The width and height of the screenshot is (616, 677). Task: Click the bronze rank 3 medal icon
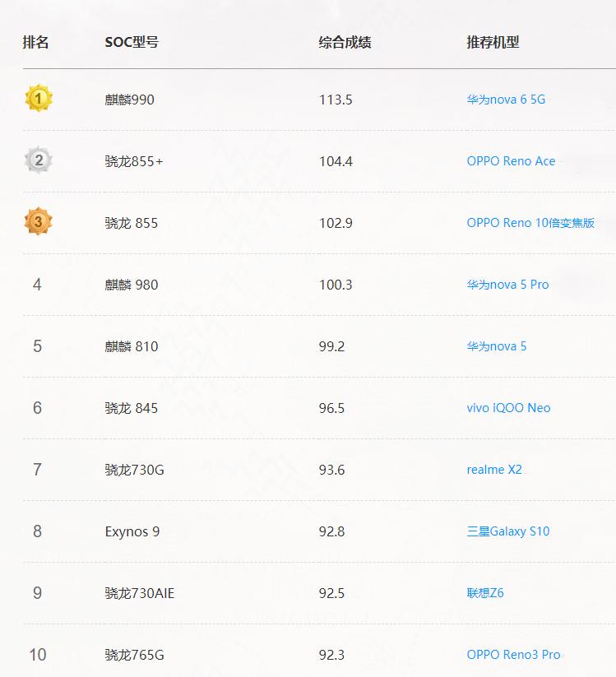pyautogui.click(x=39, y=221)
